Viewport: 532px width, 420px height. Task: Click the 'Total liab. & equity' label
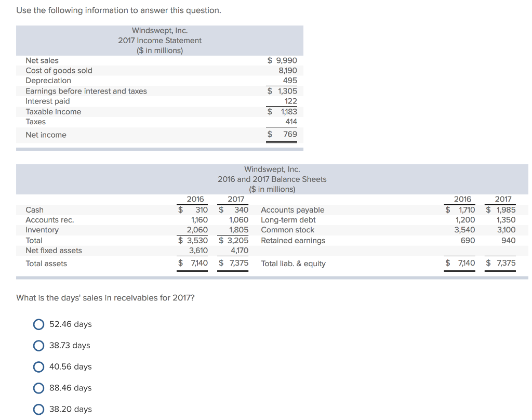tap(293, 264)
